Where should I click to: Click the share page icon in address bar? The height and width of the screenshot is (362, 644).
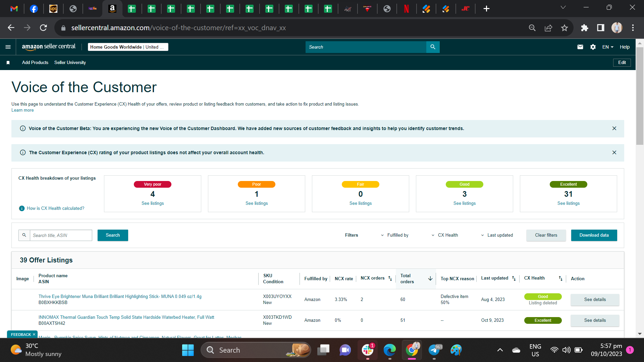pyautogui.click(x=548, y=28)
